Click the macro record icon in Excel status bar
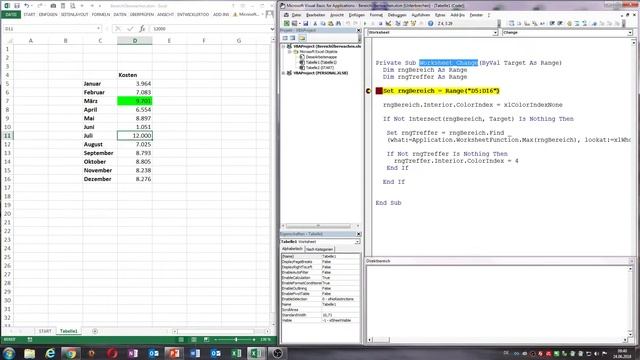The image size is (640, 360). [30, 339]
